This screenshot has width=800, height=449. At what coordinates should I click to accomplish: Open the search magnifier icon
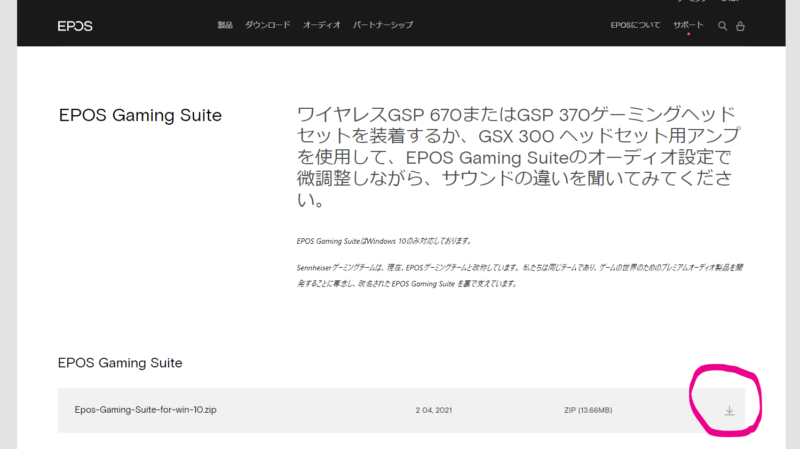click(722, 26)
